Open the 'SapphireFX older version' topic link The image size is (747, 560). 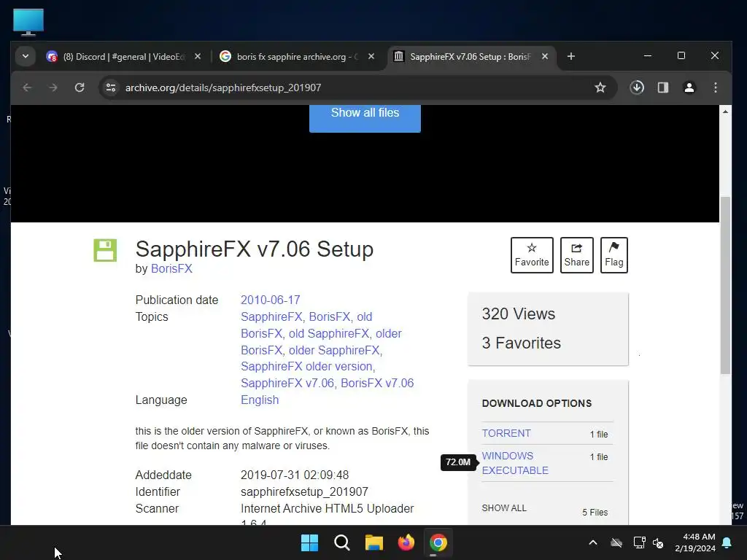306,366
